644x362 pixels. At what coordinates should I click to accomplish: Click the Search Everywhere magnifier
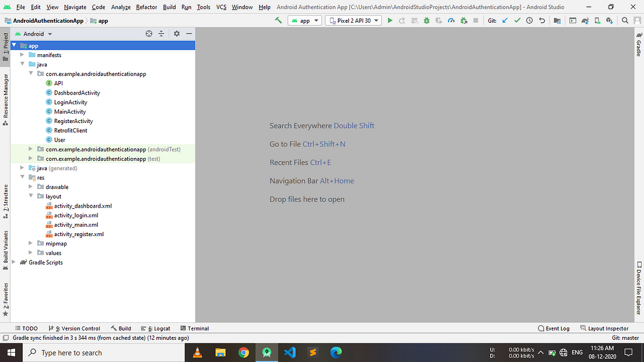tap(625, 20)
